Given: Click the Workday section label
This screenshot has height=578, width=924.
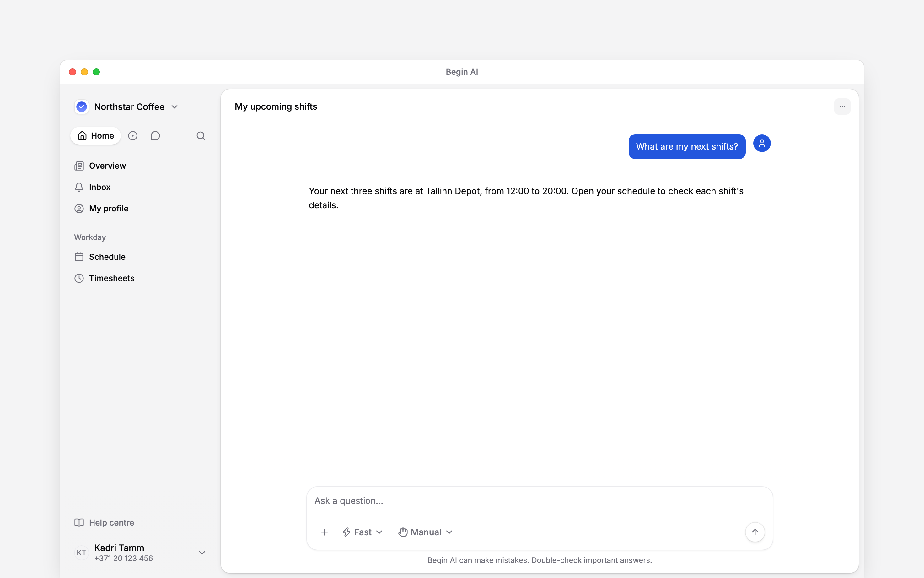Looking at the screenshot, I should [x=90, y=237].
